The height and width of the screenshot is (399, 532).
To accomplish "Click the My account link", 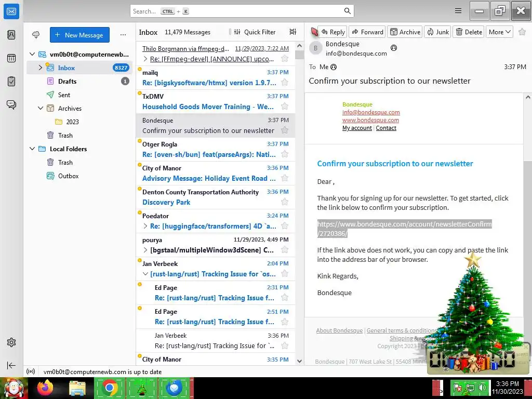I will (x=357, y=128).
